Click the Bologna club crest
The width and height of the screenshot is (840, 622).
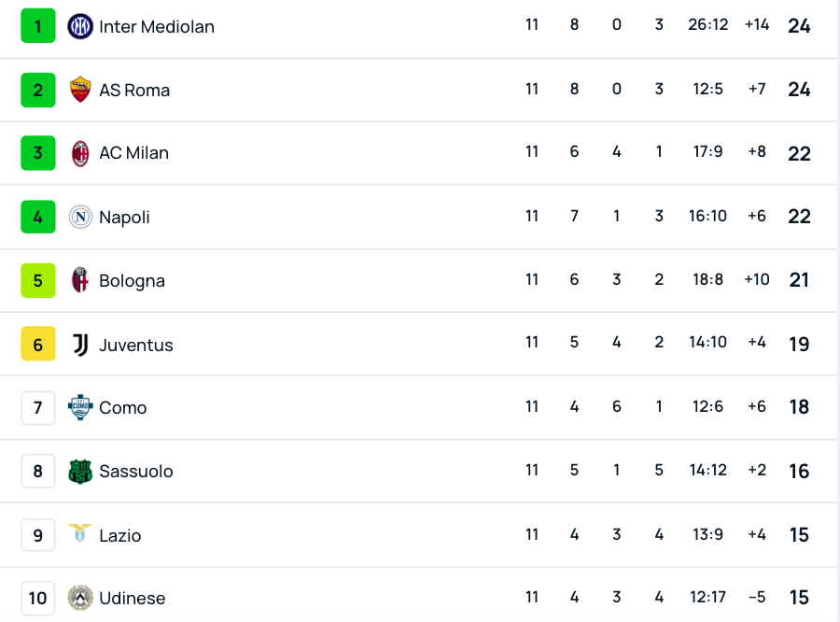click(81, 280)
